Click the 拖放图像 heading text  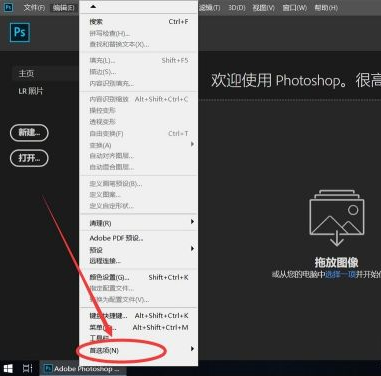point(337,262)
